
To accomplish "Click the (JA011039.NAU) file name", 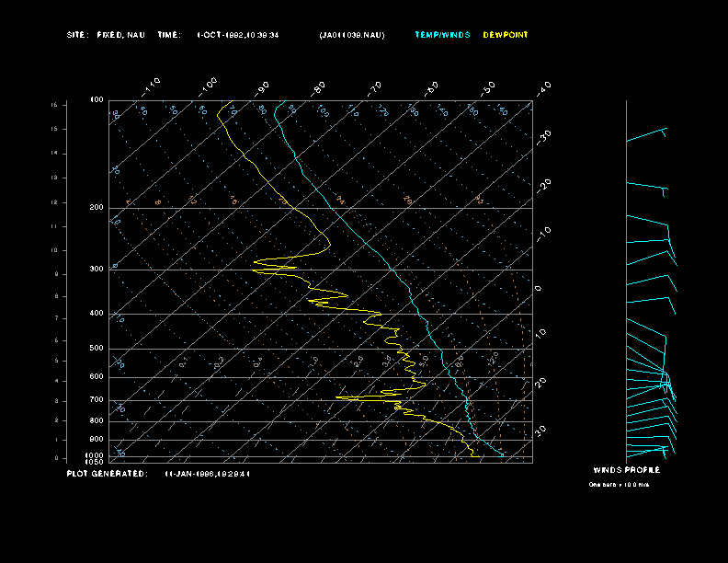I will (352, 35).
